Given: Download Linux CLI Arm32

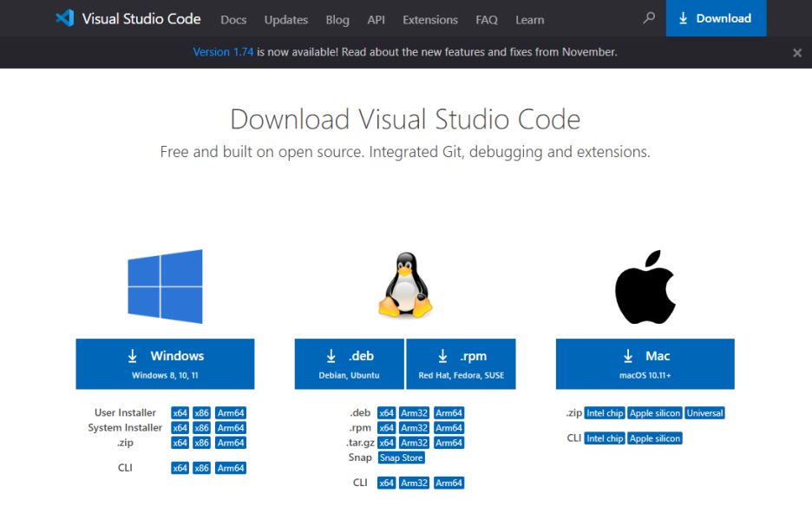Looking at the screenshot, I should (415, 484).
